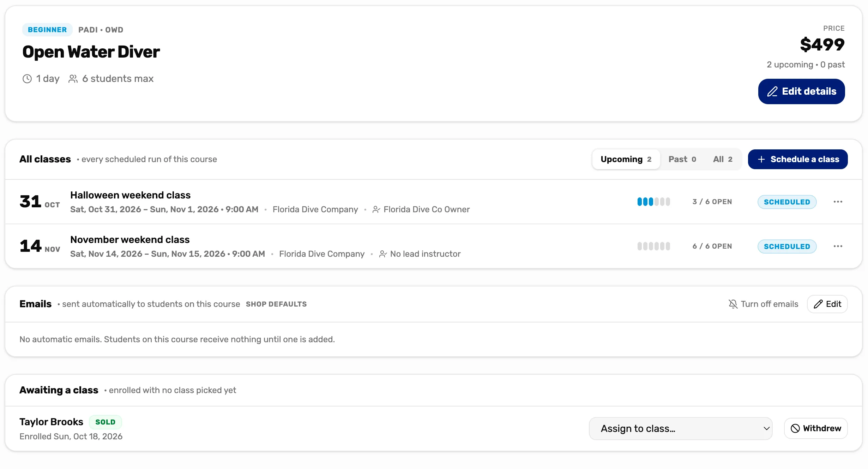868x469 pixels.
Task: Click the plus icon in Schedule a class
Action: coord(761,159)
